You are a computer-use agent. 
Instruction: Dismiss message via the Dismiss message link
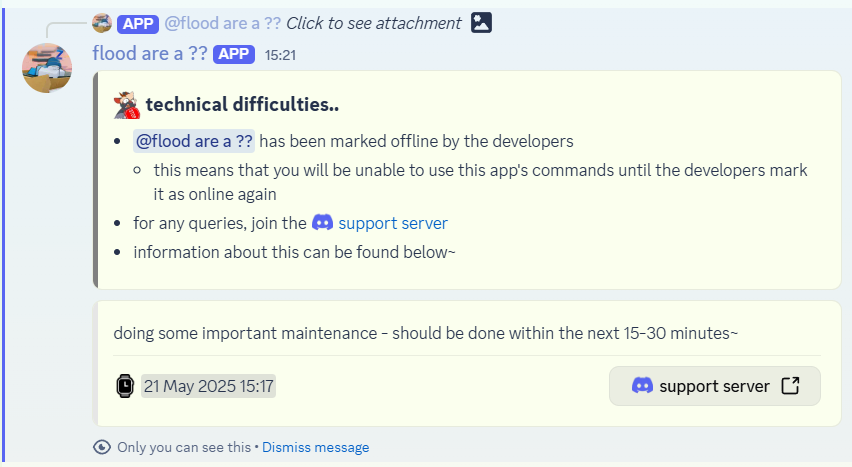click(x=316, y=447)
